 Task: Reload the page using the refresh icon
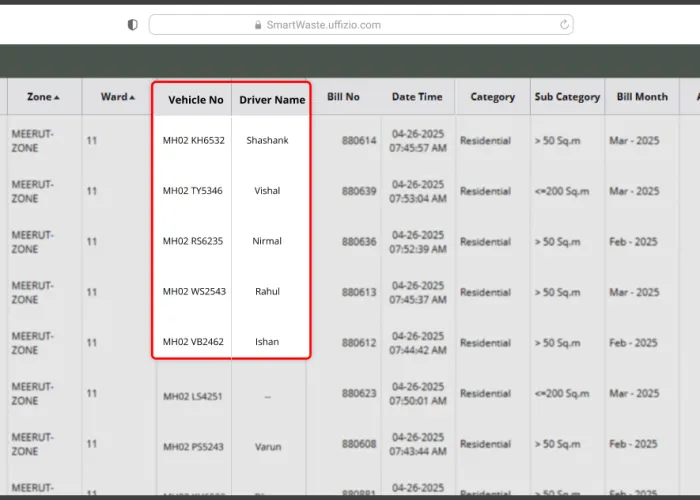click(564, 25)
